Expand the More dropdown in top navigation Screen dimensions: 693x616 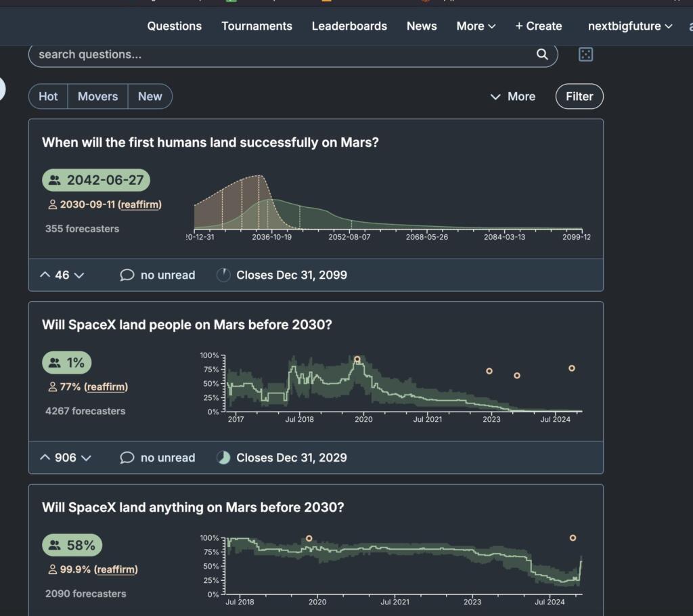[x=476, y=26]
